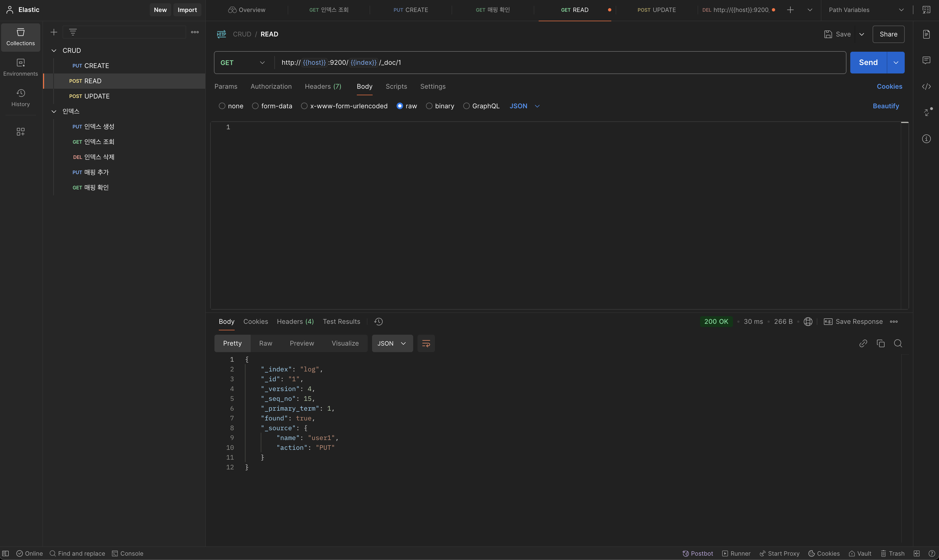
Task: Select the none body type radio
Action: pos(222,106)
